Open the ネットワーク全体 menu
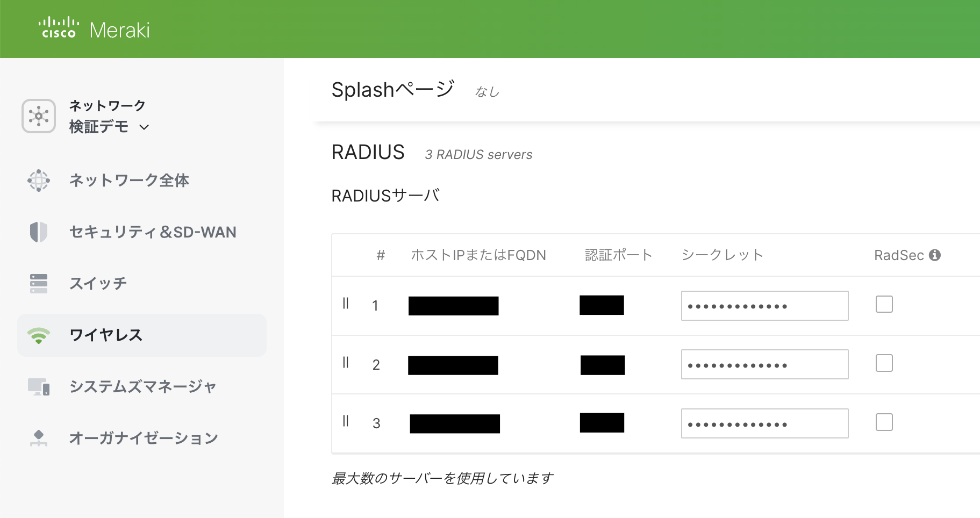980x518 pixels. [129, 181]
